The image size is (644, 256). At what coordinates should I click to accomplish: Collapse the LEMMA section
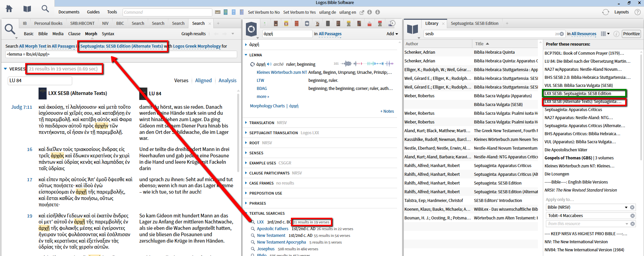[246, 55]
